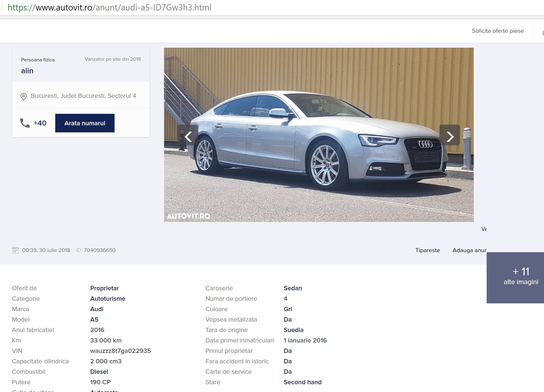Click the Persoana fizica label

38,60
